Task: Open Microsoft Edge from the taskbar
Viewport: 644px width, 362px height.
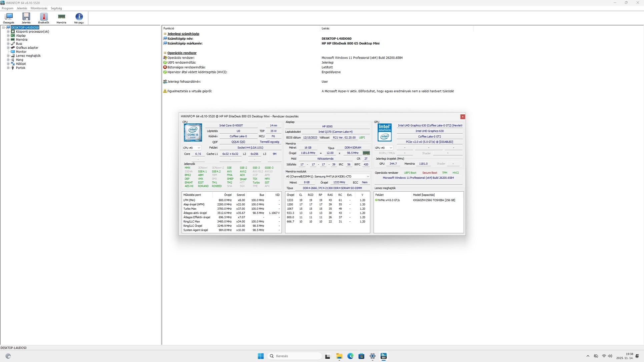Action: (350, 356)
